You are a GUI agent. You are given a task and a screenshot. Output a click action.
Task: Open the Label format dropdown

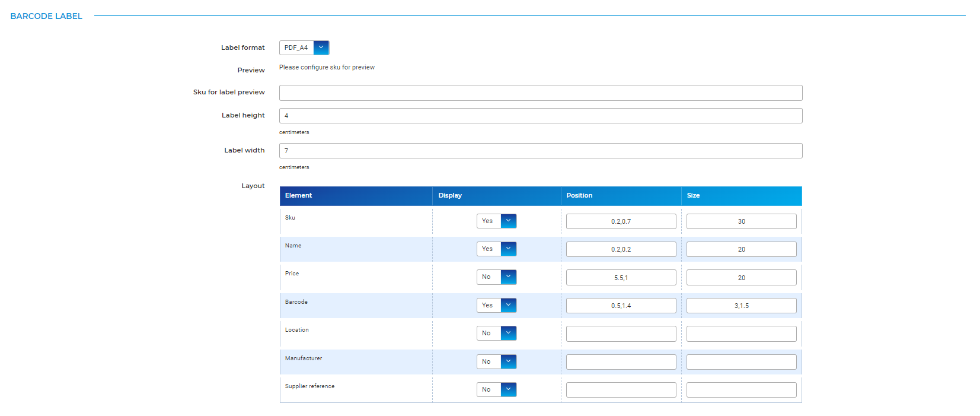tap(304, 47)
